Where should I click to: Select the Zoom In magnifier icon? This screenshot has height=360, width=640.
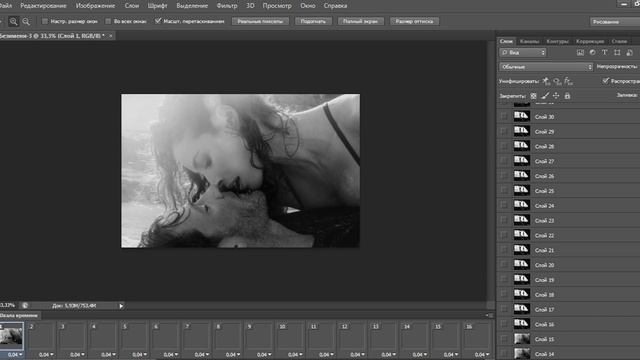pyautogui.click(x=13, y=22)
